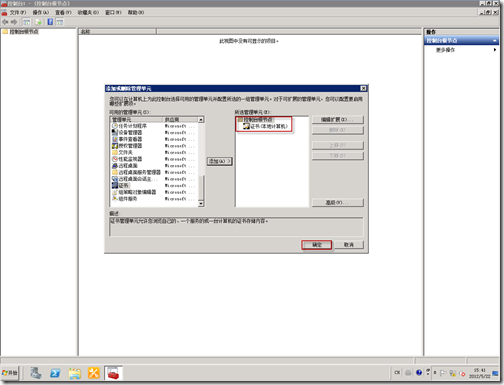Click the Snap-in (管理单元) column header
504x385 pixels.
137,119
